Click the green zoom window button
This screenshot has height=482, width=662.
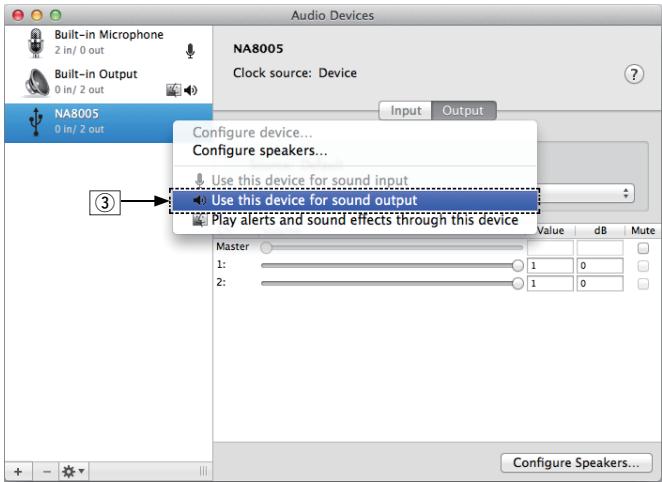pyautogui.click(x=55, y=16)
